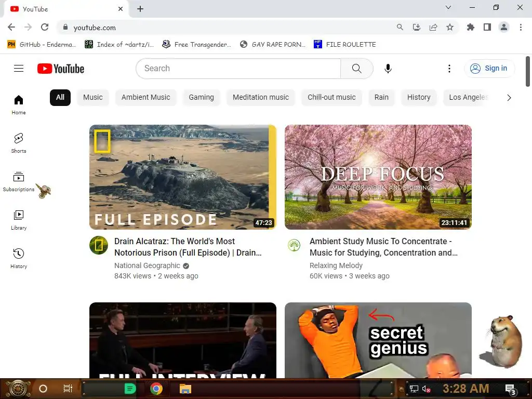Click the National Geographic channel avatar
This screenshot has width=532, height=399.
(99, 245)
